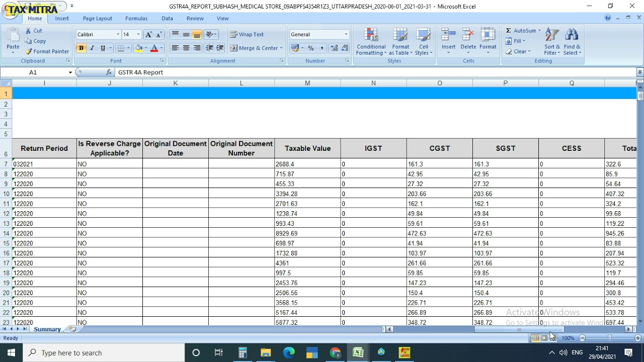Open Calculator from taskbar
The width and height of the screenshot is (644, 362).
(243, 353)
